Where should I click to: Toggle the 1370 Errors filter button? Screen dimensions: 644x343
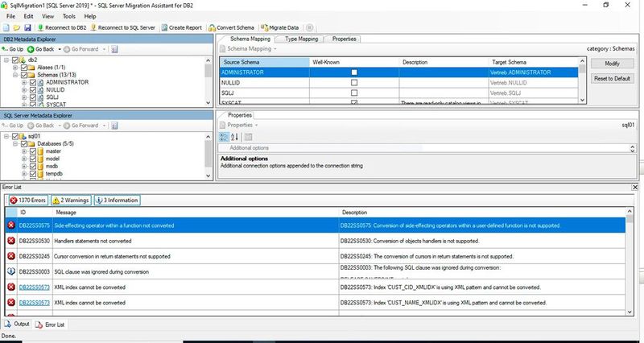coord(28,200)
